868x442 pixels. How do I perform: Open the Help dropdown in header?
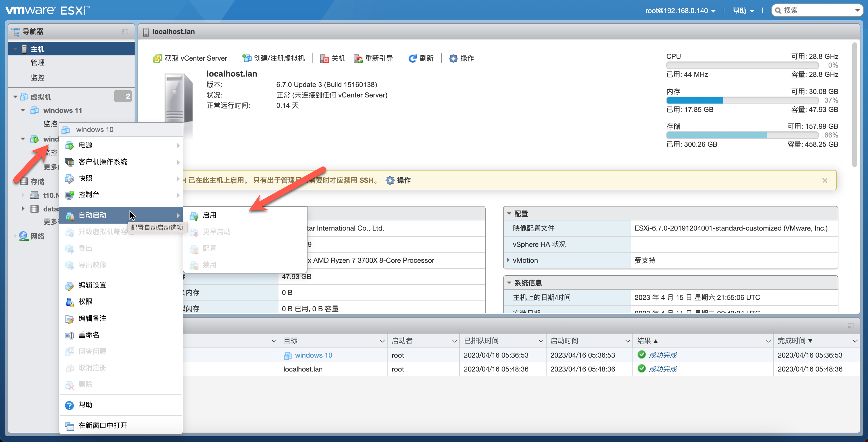click(x=743, y=10)
